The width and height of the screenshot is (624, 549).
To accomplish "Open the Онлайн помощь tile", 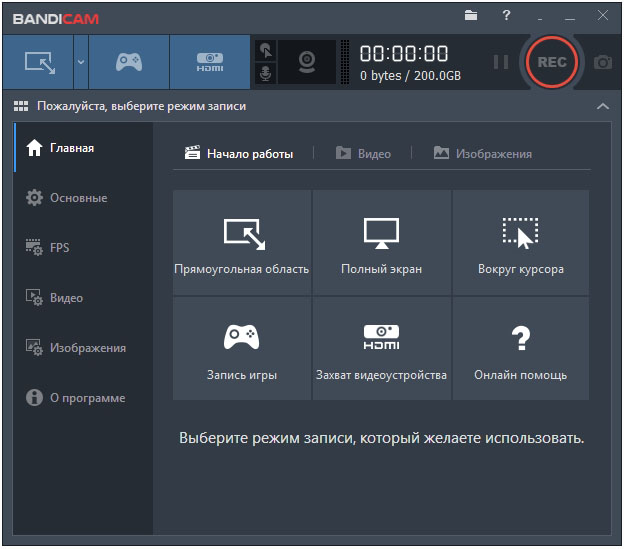I will pyautogui.click(x=520, y=350).
